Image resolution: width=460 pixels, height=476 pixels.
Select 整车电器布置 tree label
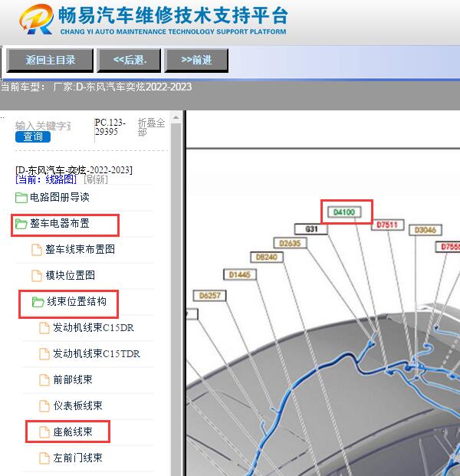tap(60, 223)
